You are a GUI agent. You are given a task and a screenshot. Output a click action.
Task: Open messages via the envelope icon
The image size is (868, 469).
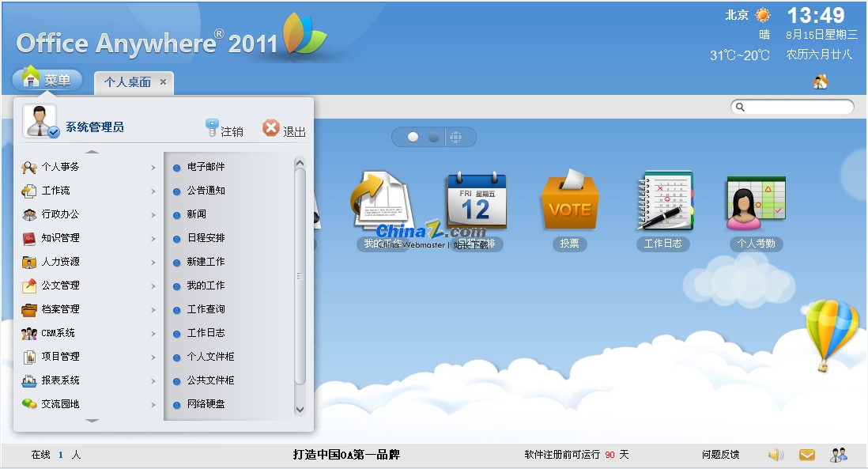click(x=807, y=455)
